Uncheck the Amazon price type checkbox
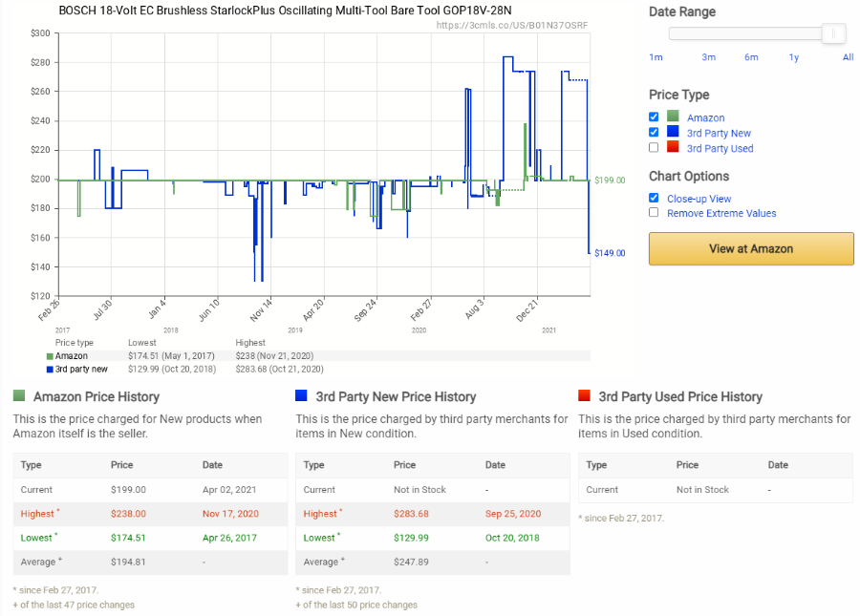 pyautogui.click(x=654, y=117)
